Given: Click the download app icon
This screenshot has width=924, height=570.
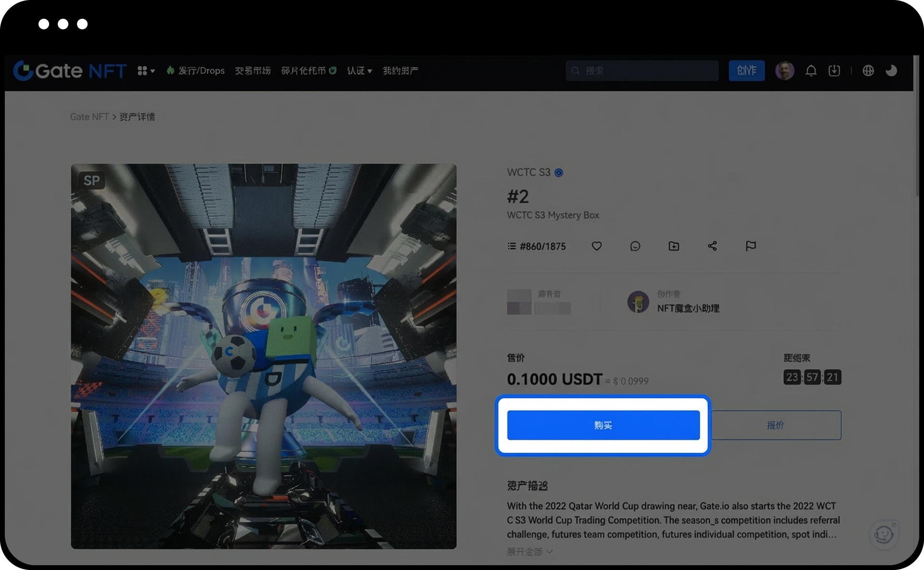Looking at the screenshot, I should pos(834,71).
